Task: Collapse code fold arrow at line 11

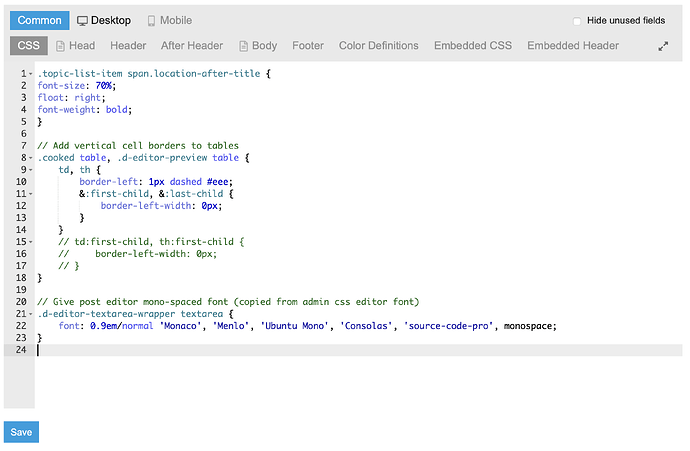Action: [30, 194]
